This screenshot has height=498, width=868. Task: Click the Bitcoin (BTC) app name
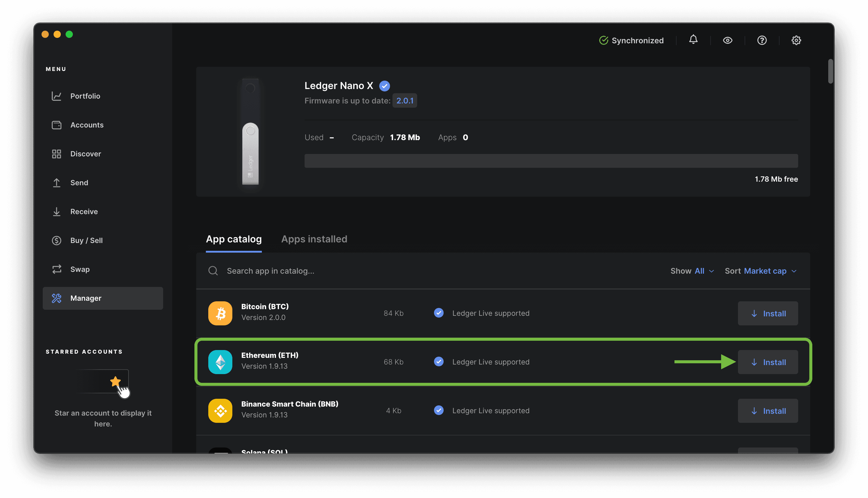(265, 306)
